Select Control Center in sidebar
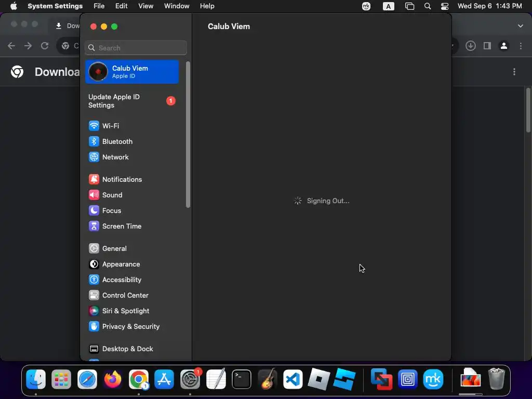The image size is (532, 399). (131, 296)
